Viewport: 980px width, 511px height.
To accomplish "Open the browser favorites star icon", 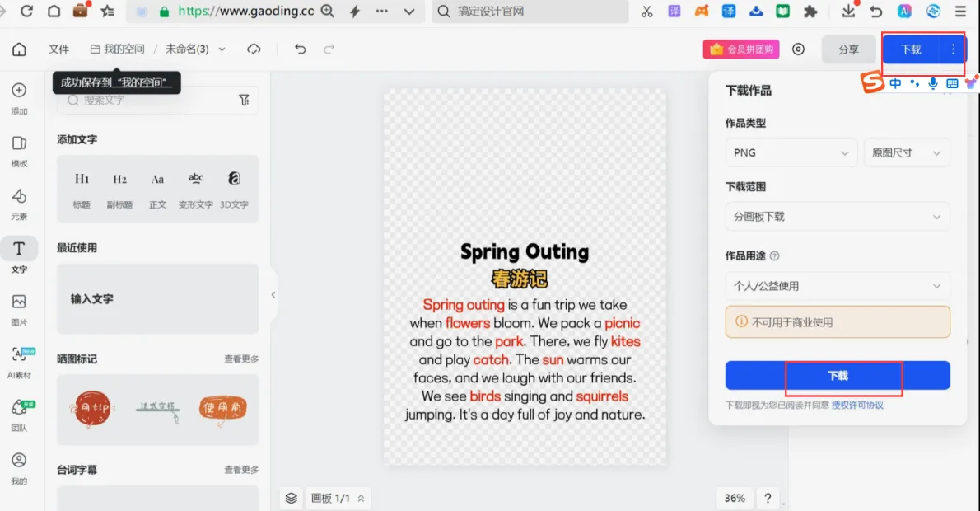I will click(x=108, y=12).
